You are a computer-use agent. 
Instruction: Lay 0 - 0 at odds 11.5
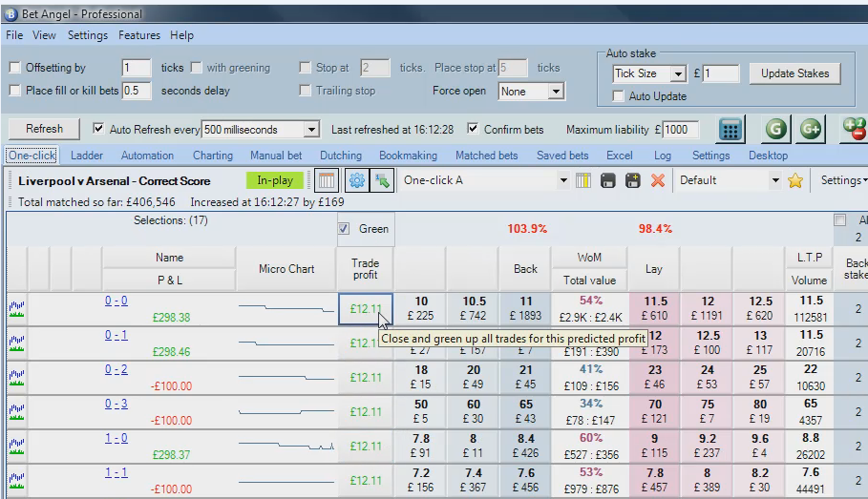(x=655, y=309)
